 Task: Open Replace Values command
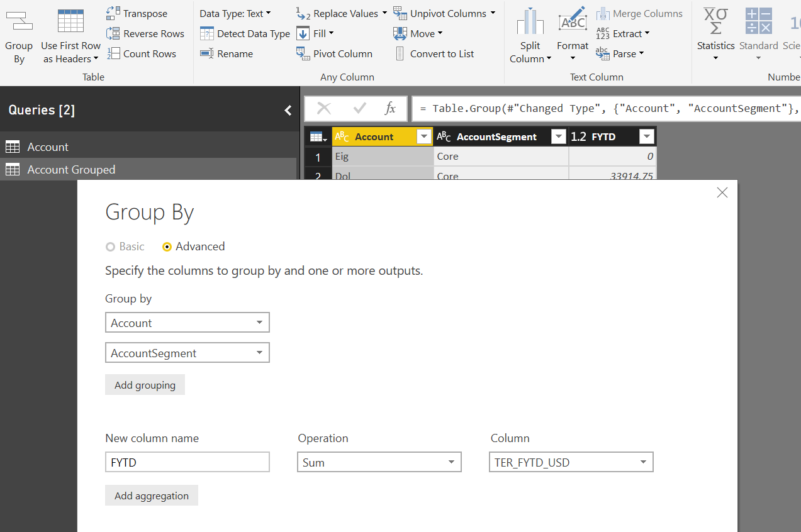[x=342, y=13]
